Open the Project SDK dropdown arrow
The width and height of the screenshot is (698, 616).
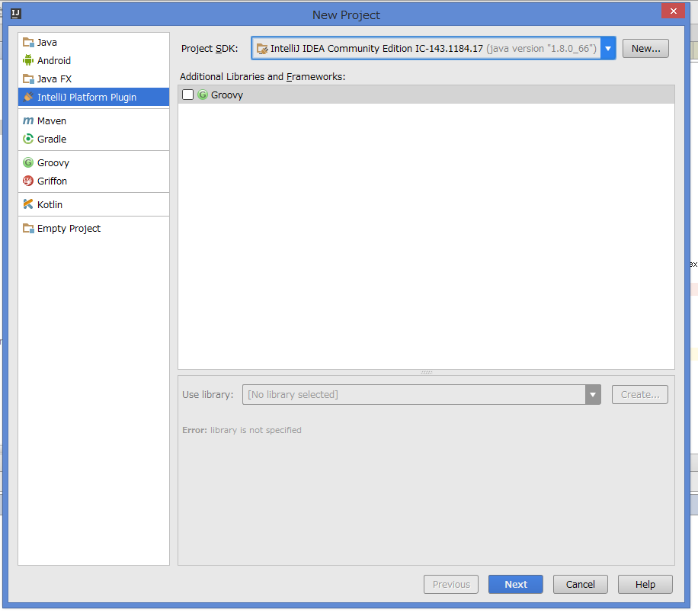607,48
